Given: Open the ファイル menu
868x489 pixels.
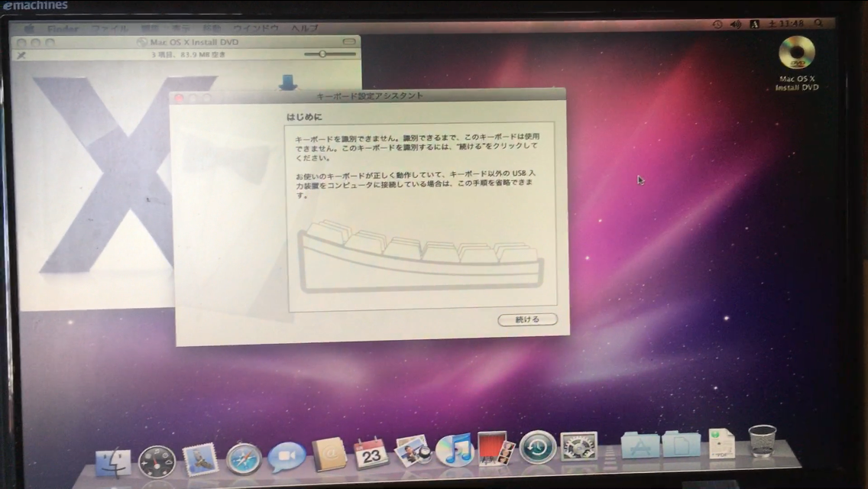Looking at the screenshot, I should tap(109, 28).
